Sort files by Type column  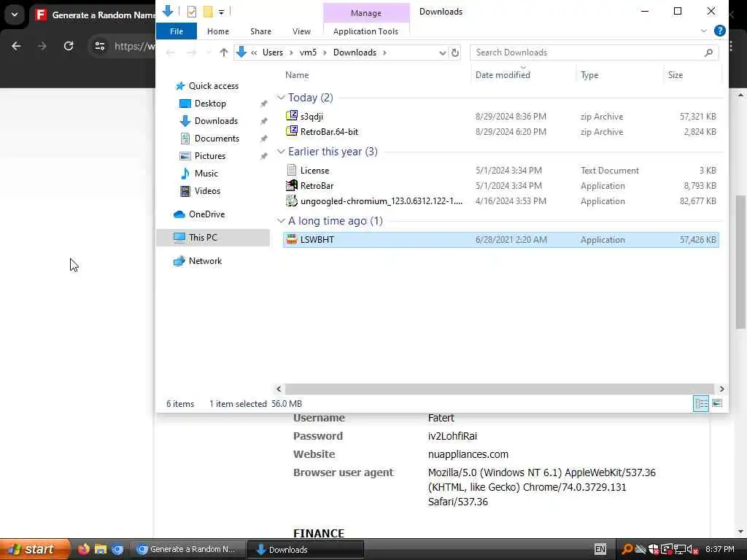[589, 75]
